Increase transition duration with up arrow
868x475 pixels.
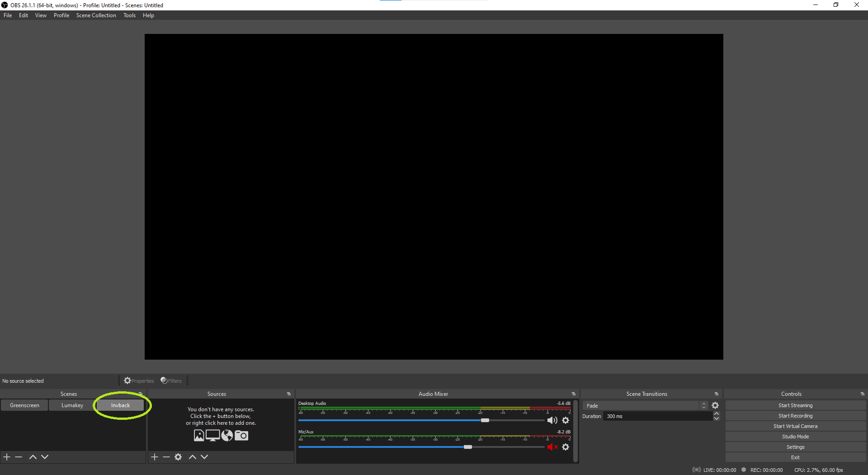(x=717, y=413)
